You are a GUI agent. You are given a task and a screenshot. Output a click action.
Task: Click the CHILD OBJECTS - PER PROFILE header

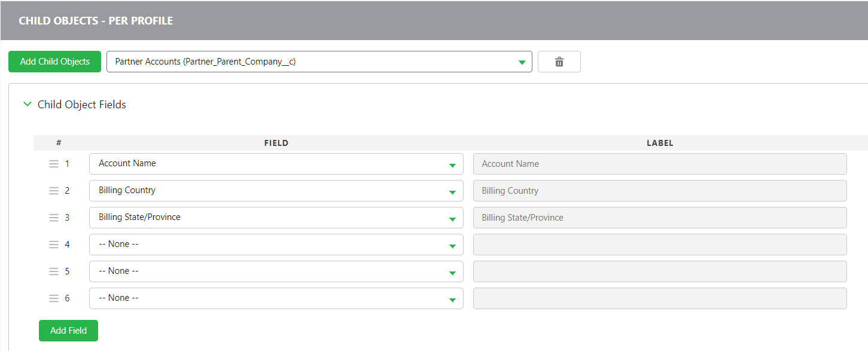96,20
